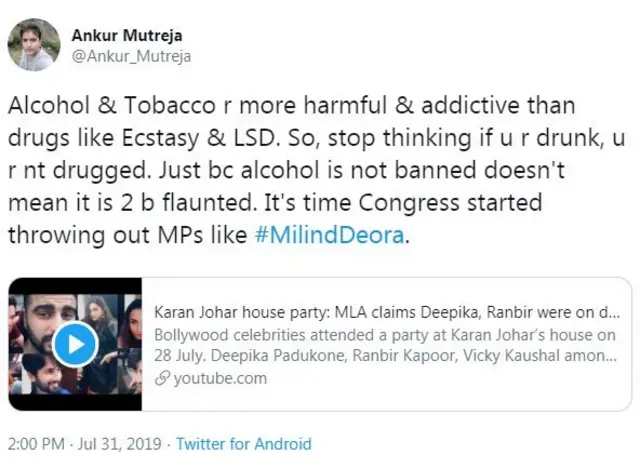Click the 2:00 PM timestamp

35,443
